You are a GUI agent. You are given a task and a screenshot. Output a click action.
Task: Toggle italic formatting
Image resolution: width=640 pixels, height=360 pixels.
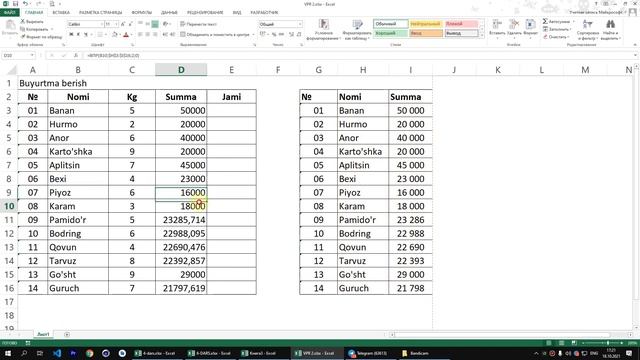[x=78, y=35]
